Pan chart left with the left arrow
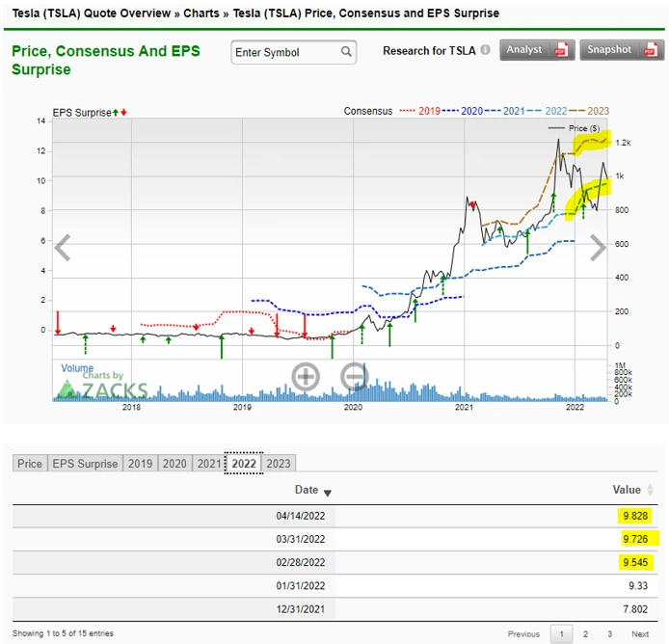This screenshot has width=669, height=644. (x=63, y=247)
